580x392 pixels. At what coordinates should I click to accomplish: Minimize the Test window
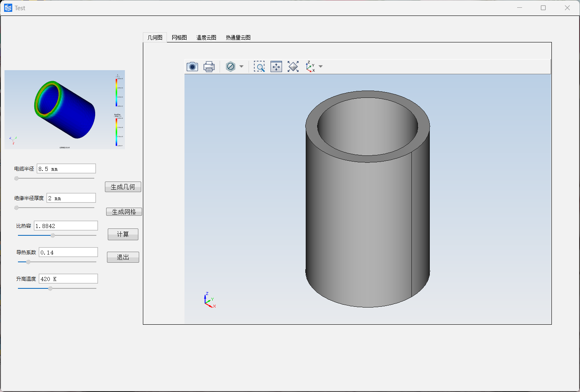pyautogui.click(x=520, y=8)
